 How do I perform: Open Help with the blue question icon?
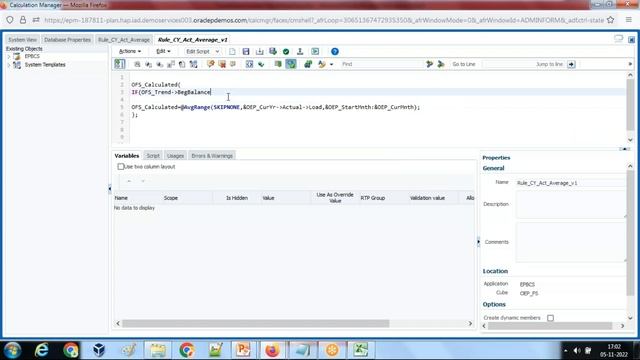point(335,51)
